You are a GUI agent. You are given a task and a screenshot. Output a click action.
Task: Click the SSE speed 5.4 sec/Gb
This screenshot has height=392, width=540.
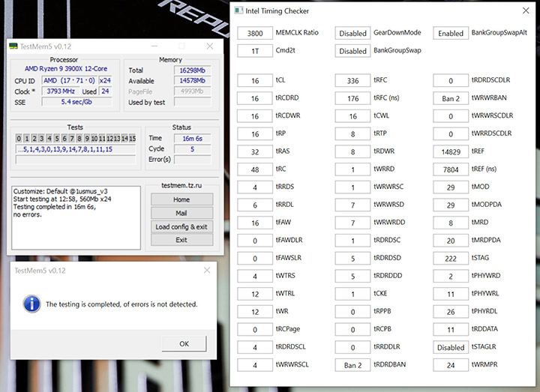tap(76, 102)
